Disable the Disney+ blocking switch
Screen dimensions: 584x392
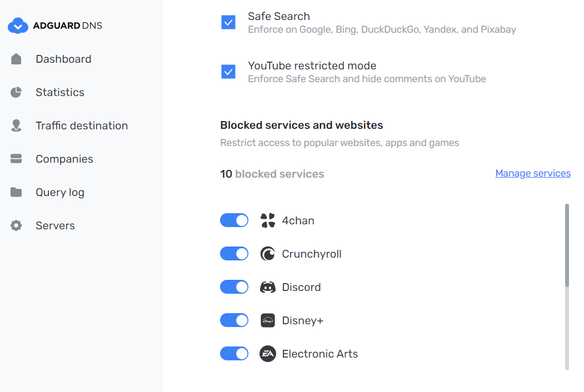click(234, 320)
